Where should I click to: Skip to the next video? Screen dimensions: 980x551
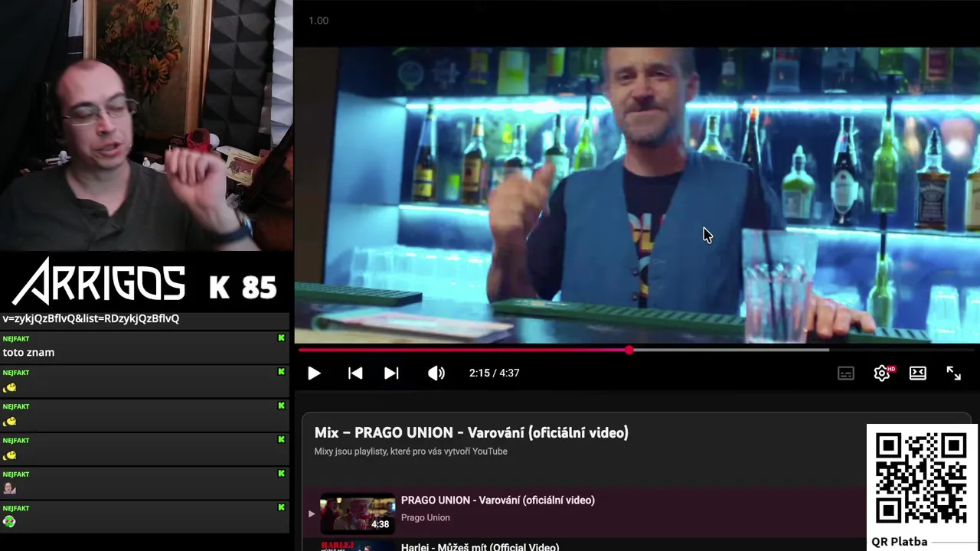click(x=391, y=373)
